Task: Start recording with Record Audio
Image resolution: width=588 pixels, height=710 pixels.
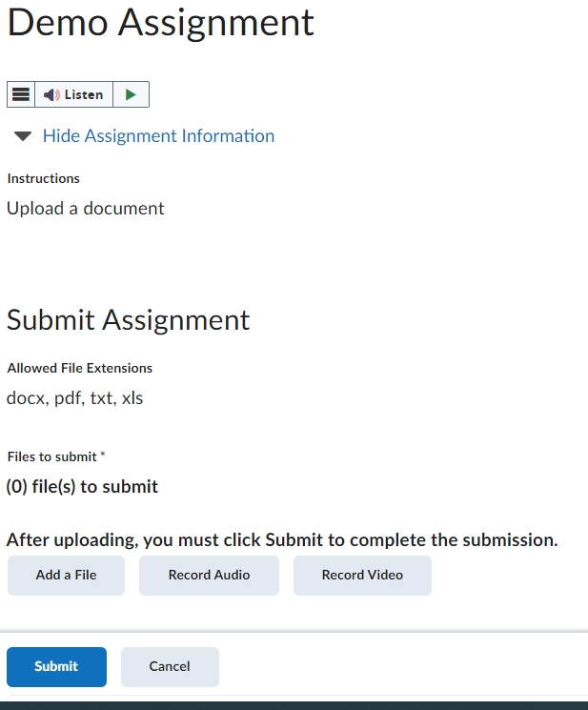Action: [209, 576]
